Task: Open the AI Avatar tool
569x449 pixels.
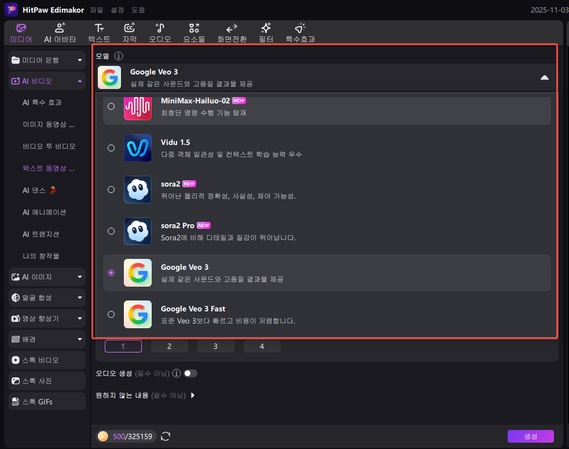Action: tap(60, 33)
